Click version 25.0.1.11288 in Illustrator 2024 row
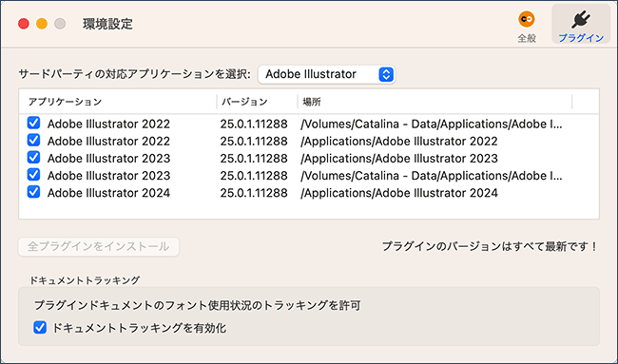The image size is (618, 364). click(x=254, y=193)
